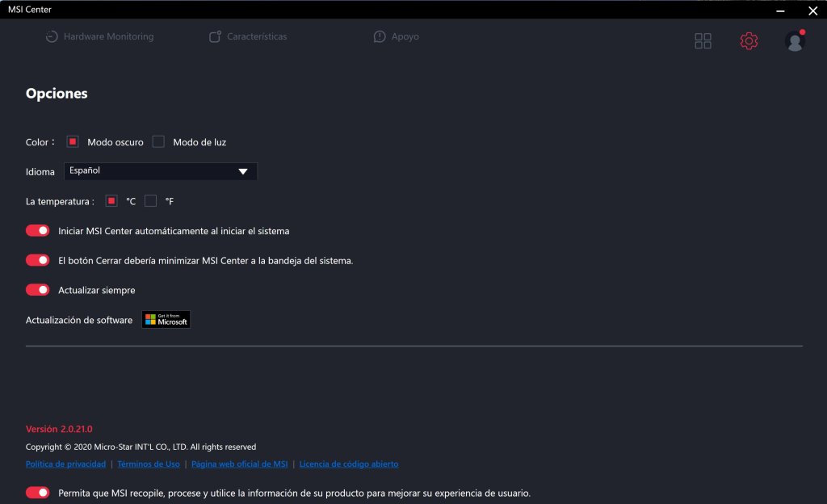Toggle MSI data collection permission switch

click(37, 493)
